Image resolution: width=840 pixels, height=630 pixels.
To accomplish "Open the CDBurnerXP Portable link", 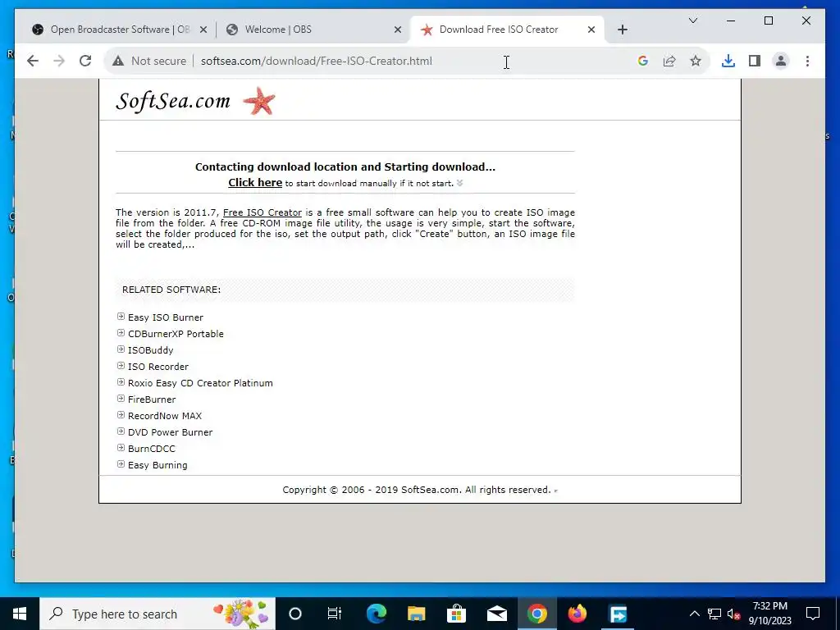I will tap(176, 334).
